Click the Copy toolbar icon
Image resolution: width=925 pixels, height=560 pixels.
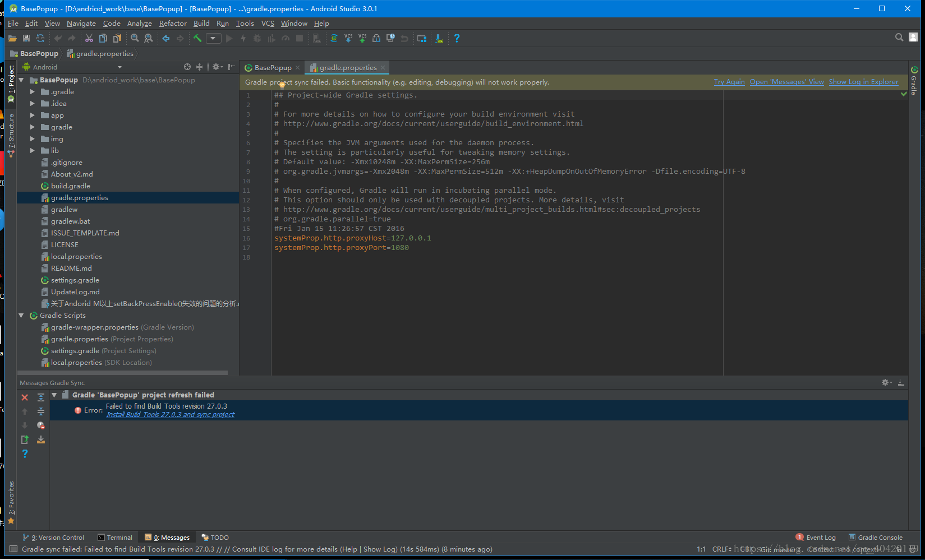[103, 38]
